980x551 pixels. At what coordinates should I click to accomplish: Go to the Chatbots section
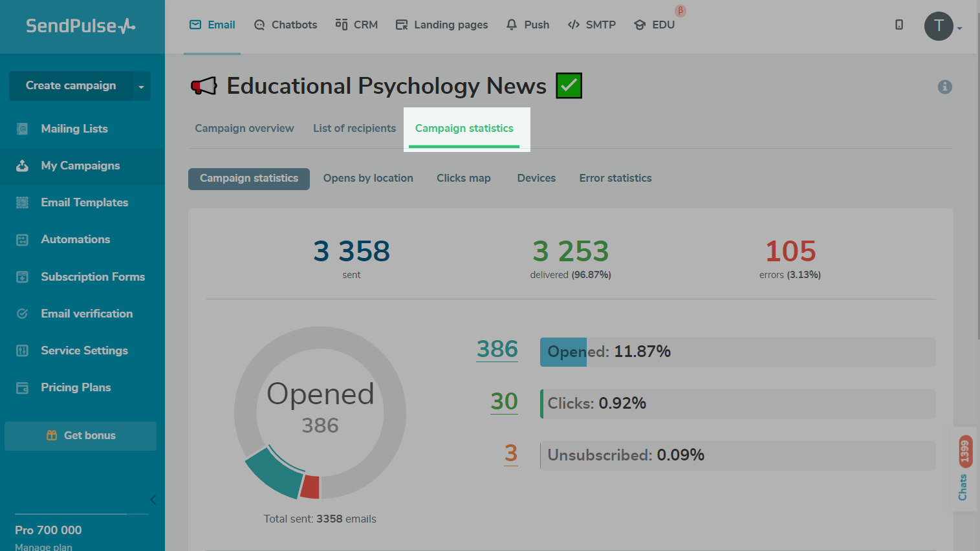pyautogui.click(x=285, y=25)
